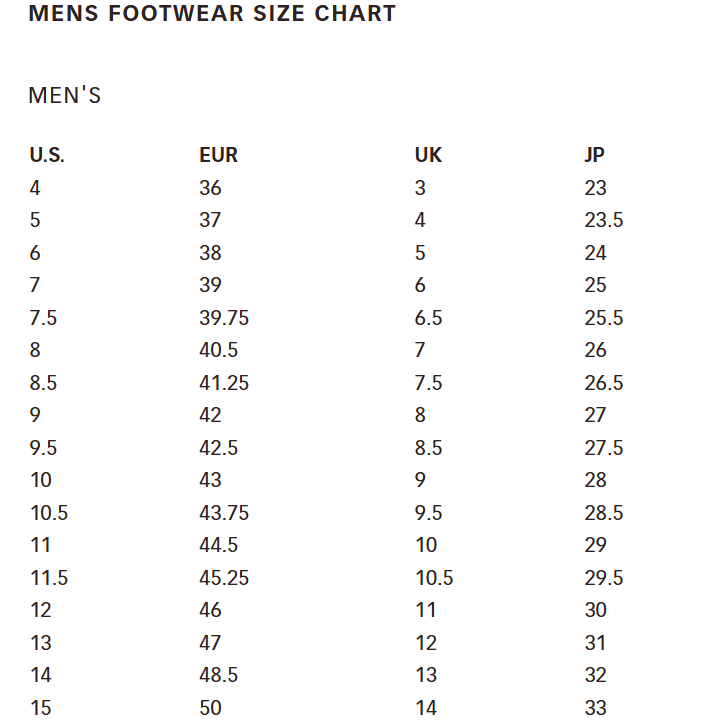Click the U.S. size 11.5 cell
715x727 pixels.
(48, 578)
